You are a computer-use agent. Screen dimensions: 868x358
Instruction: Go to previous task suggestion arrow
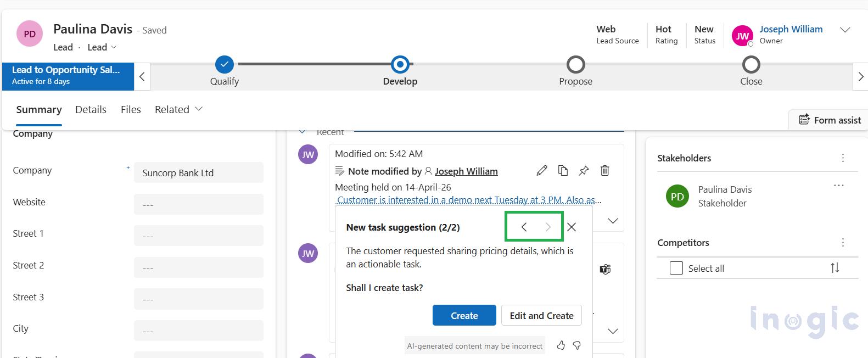524,227
